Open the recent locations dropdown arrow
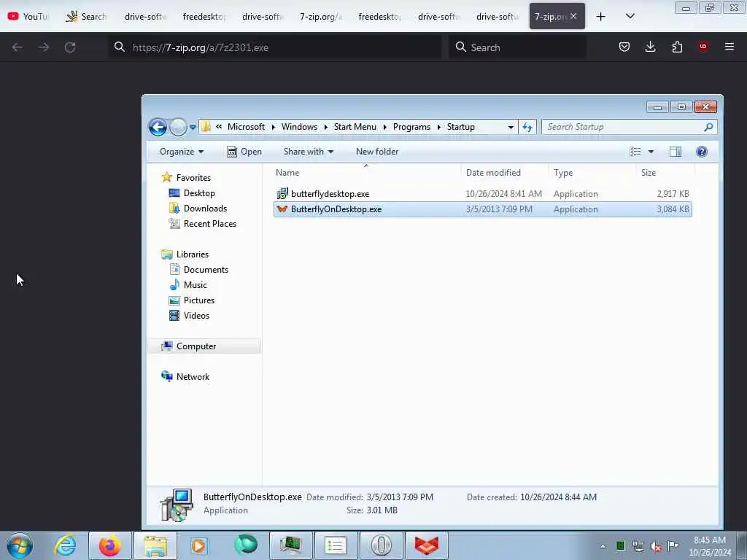Image resolution: width=747 pixels, height=560 pixels. click(193, 127)
